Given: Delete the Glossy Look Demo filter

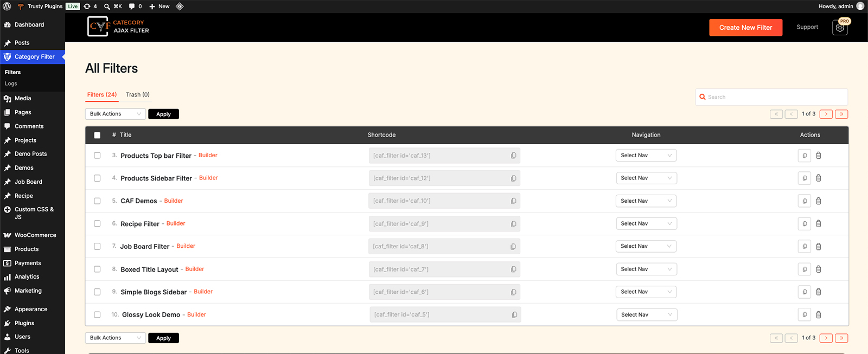Looking at the screenshot, I should [x=819, y=315].
